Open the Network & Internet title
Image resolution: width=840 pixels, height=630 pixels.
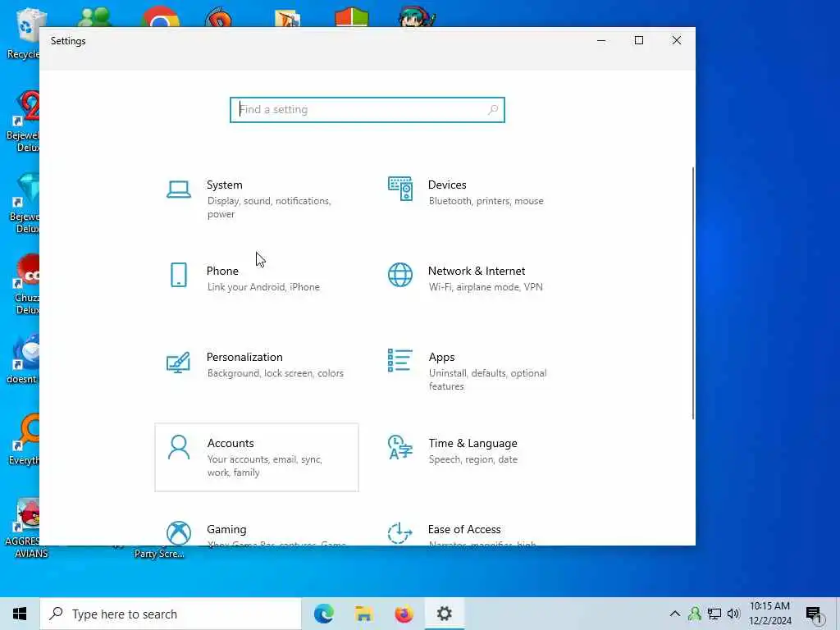(477, 271)
